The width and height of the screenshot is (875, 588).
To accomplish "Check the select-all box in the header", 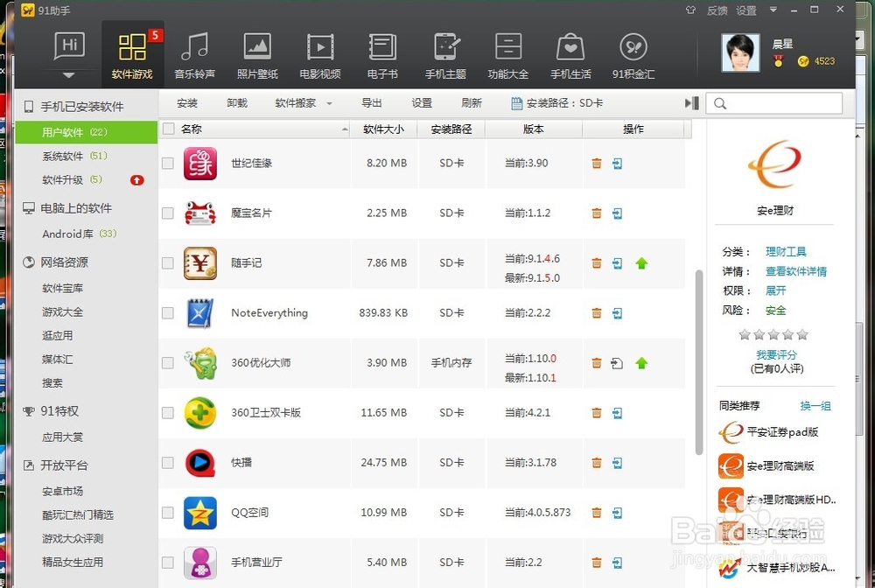I will click(x=169, y=129).
